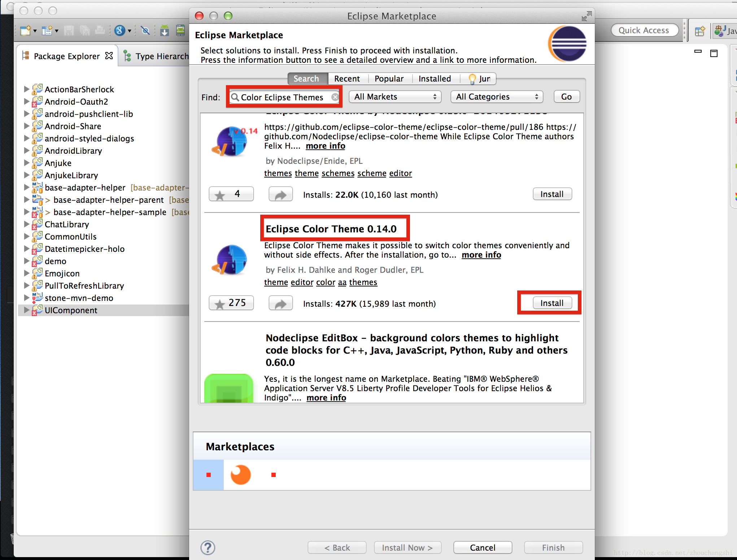The width and height of the screenshot is (737, 560).
Task: Open the All Categories dropdown
Action: (x=497, y=97)
